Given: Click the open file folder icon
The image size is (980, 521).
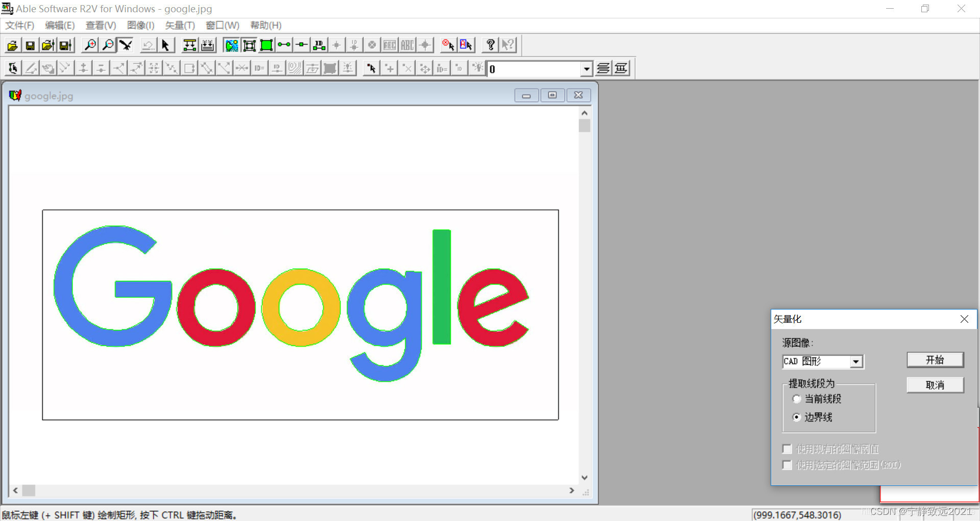Looking at the screenshot, I should (13, 45).
